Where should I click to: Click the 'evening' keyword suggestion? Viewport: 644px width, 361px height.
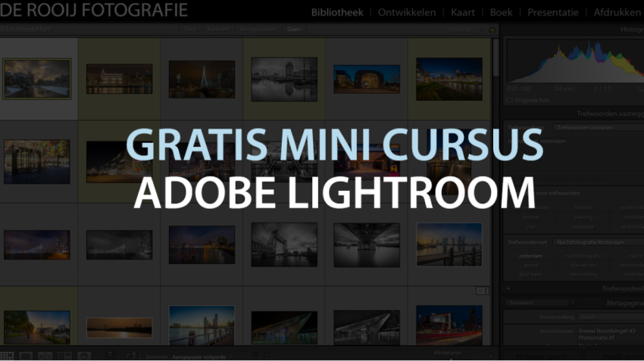(x=583, y=217)
